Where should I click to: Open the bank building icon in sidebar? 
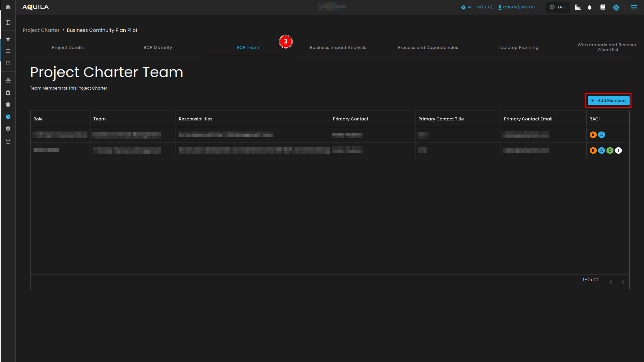coord(8,93)
